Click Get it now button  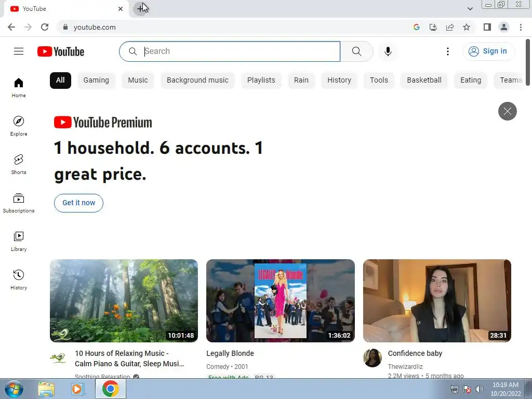pos(79,203)
